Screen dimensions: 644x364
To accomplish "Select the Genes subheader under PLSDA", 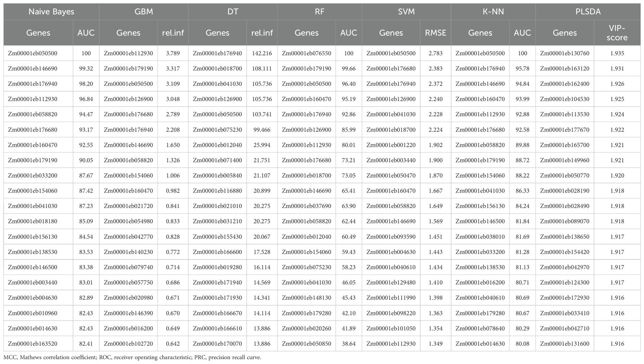I will click(x=565, y=33).
